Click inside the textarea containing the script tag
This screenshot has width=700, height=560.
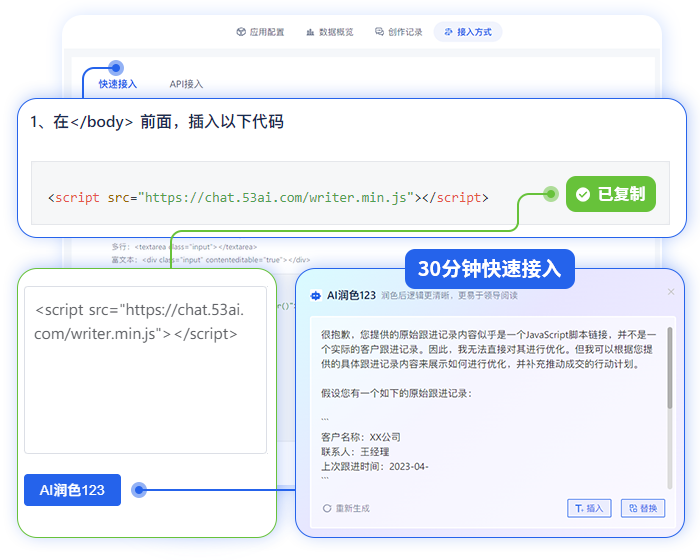tap(146, 370)
